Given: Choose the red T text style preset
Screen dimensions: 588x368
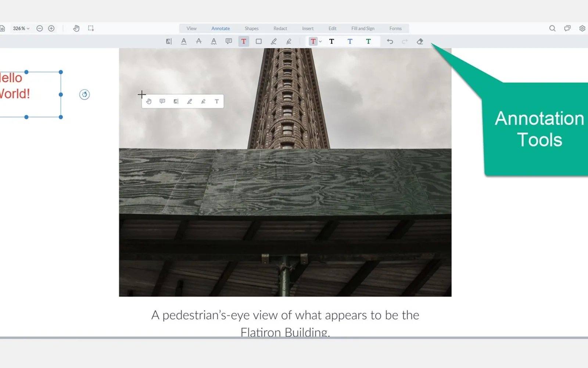Looking at the screenshot, I should [313, 42].
